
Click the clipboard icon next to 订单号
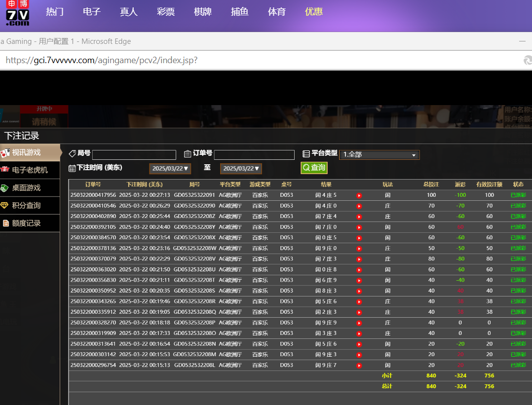(188, 154)
